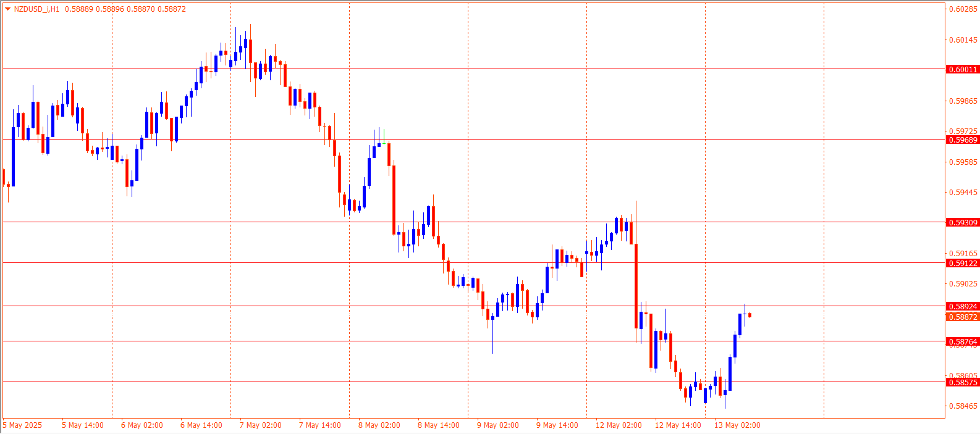Click the 0.60145 price scale value
Screen dimensions: 980x434
coord(963,40)
